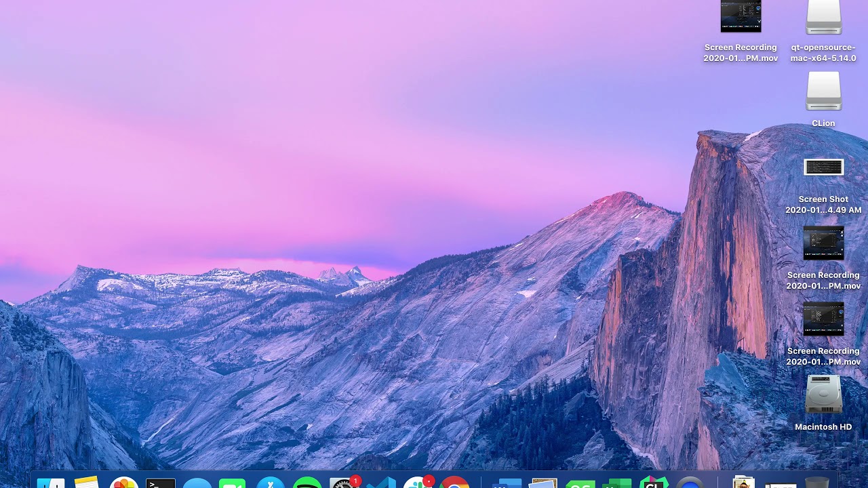Screen dimensions: 868x488
Task: Select the Screen Shot 2020-01 thumbnail
Action: tap(823, 167)
